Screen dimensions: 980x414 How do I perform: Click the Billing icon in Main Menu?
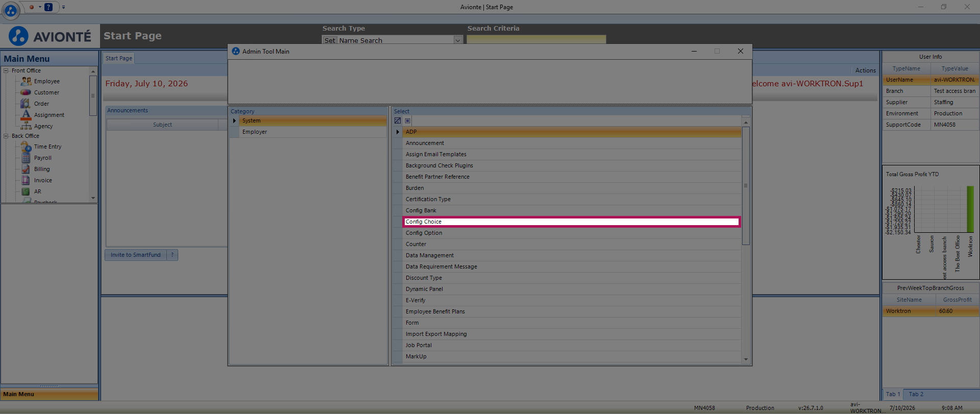26,169
